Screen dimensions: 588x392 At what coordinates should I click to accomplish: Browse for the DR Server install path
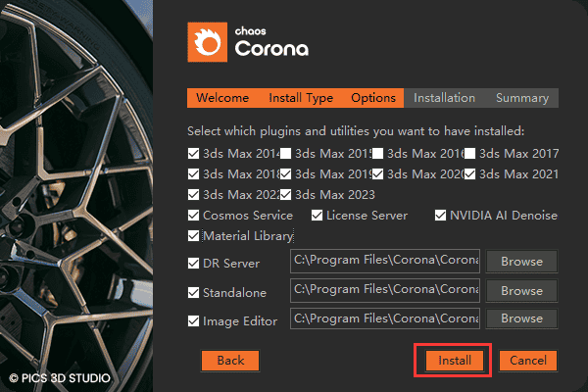[x=521, y=262]
